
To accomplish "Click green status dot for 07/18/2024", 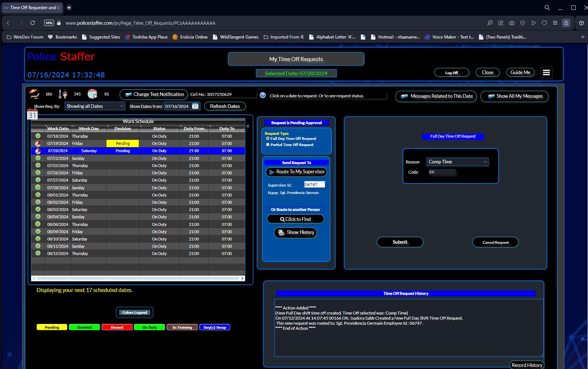I will point(38,136).
